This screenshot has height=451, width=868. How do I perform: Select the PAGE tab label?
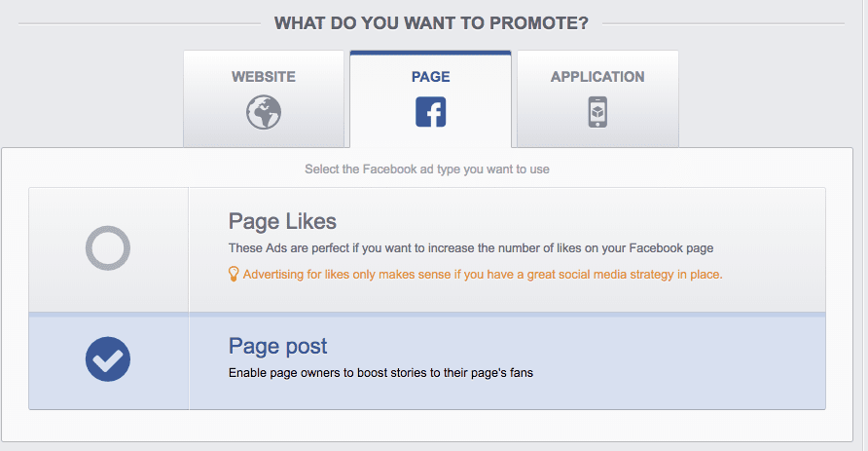pyautogui.click(x=430, y=77)
